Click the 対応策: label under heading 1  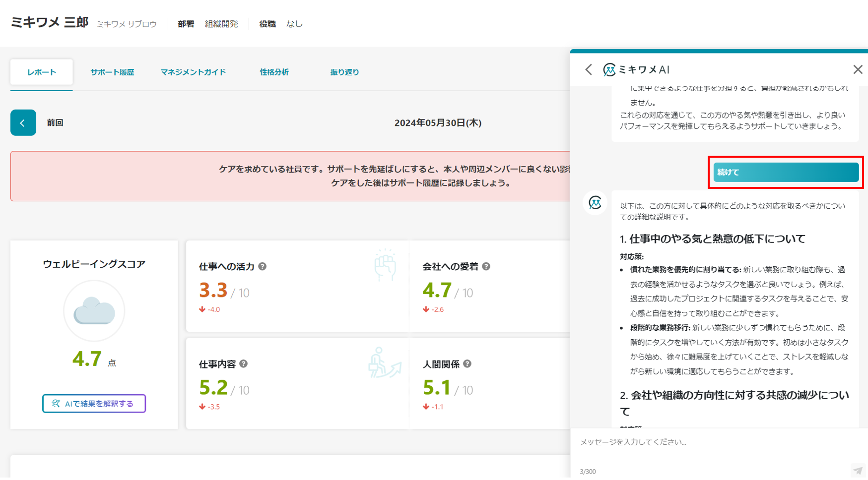(631, 256)
